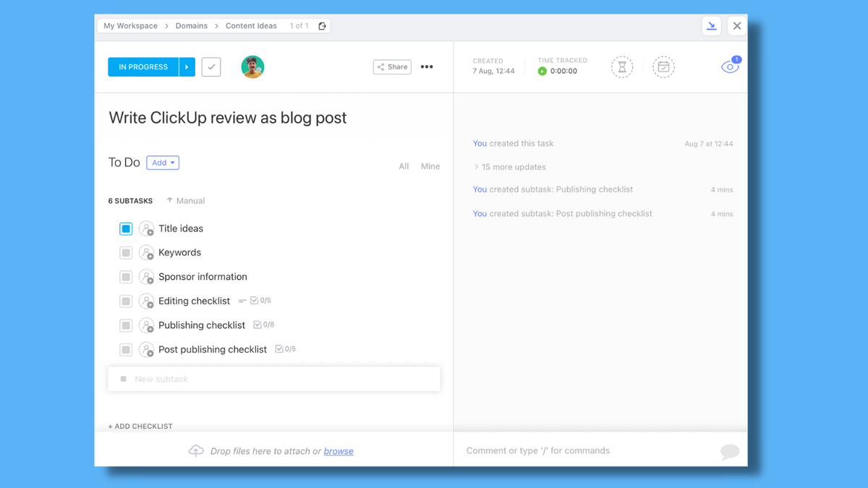868x488 pixels.
Task: Click the 1 of 1 task counter
Action: (x=299, y=26)
